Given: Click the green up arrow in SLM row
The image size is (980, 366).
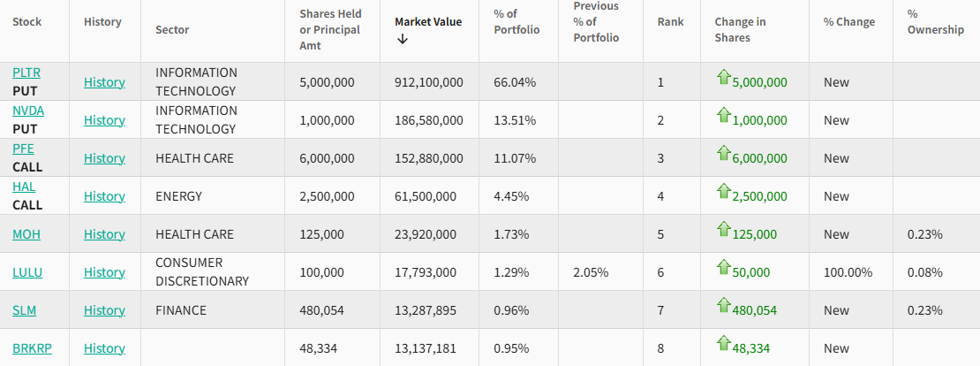Looking at the screenshot, I should [723, 306].
